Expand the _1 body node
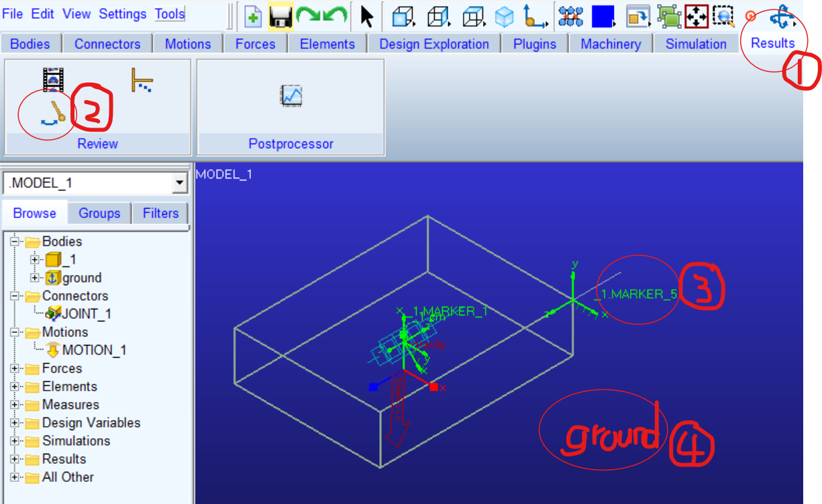The image size is (822, 504). [x=36, y=260]
